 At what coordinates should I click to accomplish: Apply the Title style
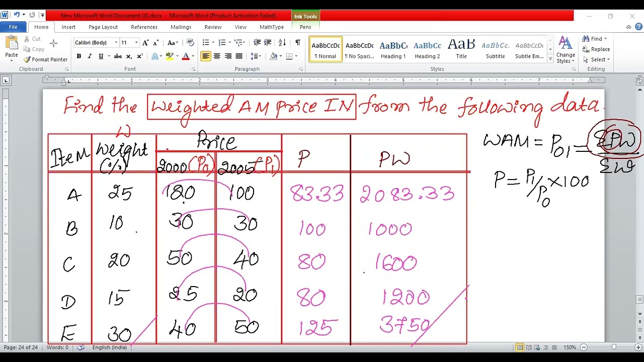point(461,49)
